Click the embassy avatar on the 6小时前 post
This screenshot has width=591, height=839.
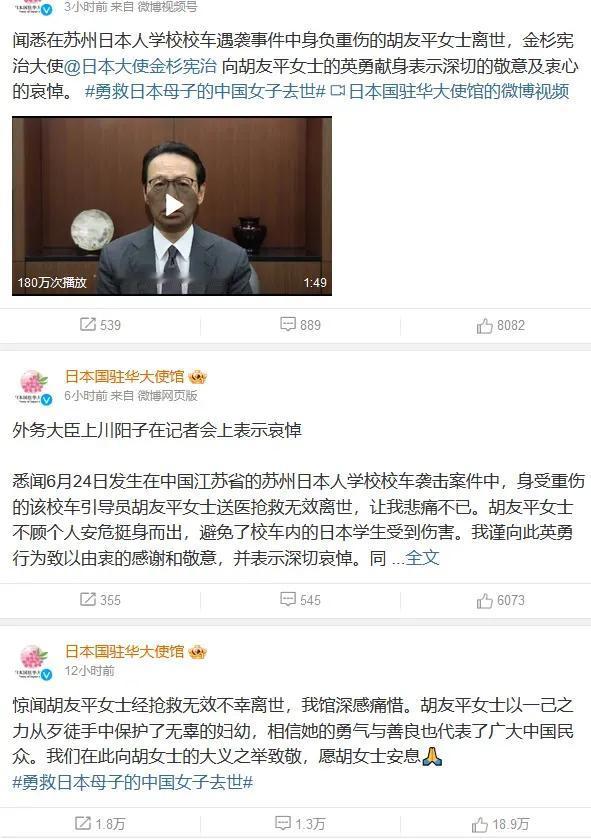pyautogui.click(x=34, y=387)
